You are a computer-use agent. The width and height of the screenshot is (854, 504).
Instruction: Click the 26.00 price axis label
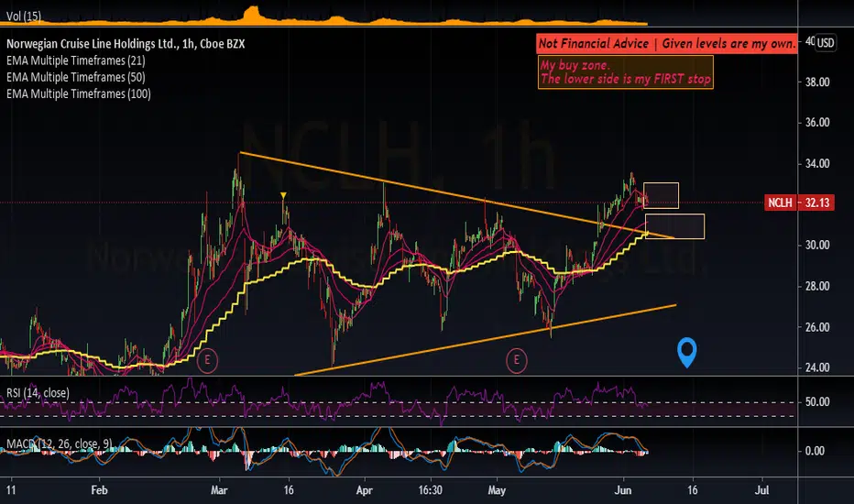(x=817, y=327)
